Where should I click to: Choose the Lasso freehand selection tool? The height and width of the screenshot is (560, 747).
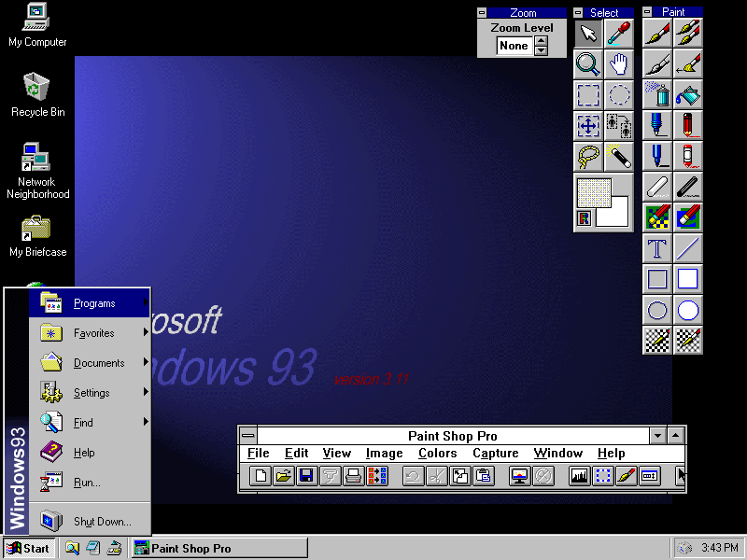click(x=587, y=155)
